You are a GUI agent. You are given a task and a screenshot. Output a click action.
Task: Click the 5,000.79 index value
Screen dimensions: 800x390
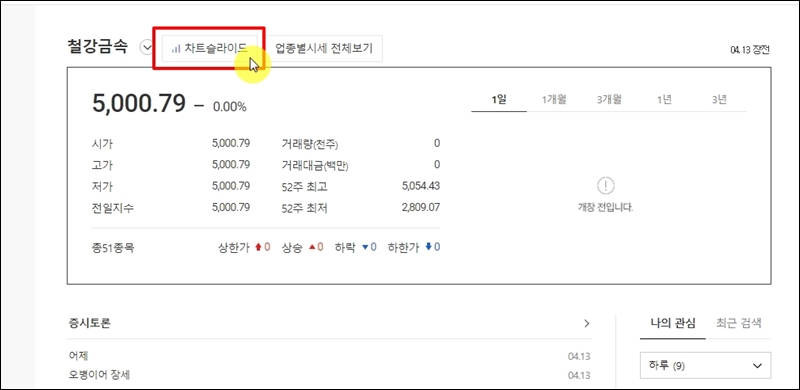click(x=139, y=105)
